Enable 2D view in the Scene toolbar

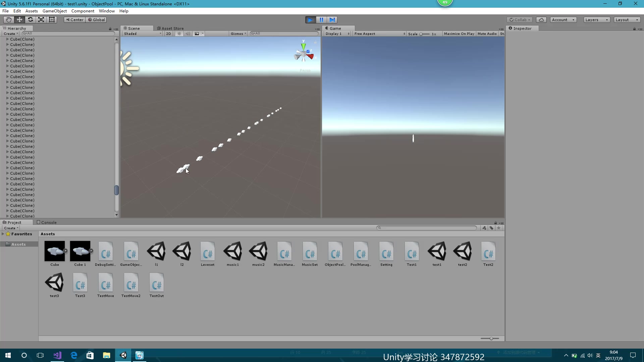(x=168, y=34)
